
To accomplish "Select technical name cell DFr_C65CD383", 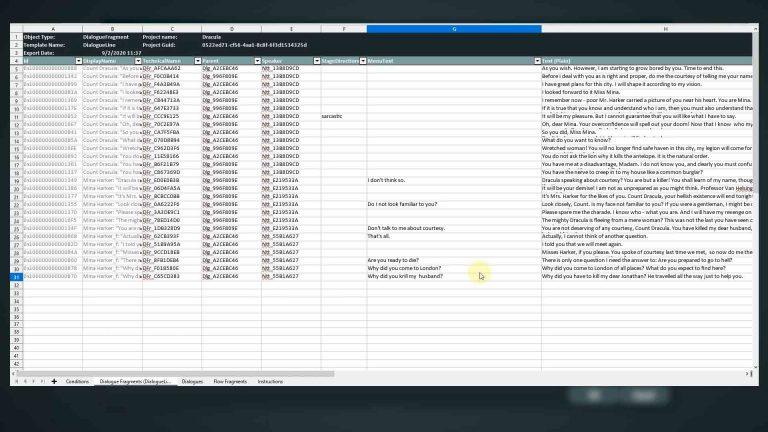I will pyautogui.click(x=172, y=276).
